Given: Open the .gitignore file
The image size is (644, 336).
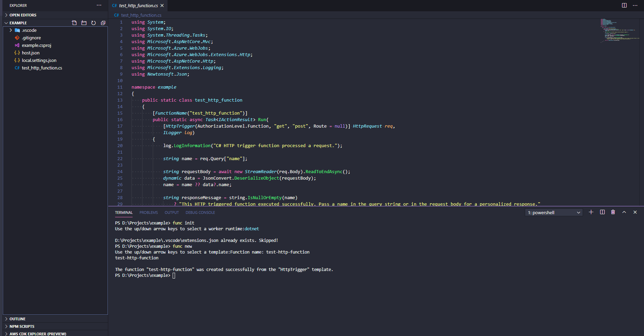Looking at the screenshot, I should (31, 38).
